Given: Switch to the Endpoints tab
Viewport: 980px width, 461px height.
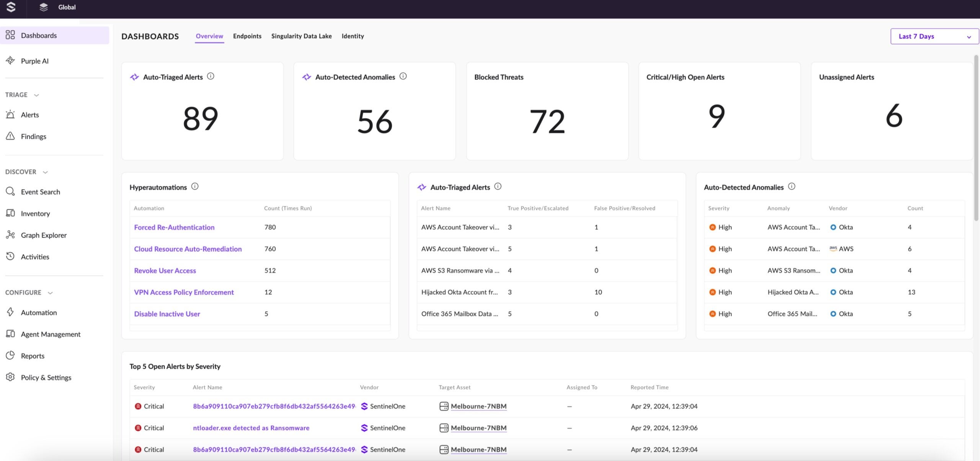Looking at the screenshot, I should pos(247,36).
